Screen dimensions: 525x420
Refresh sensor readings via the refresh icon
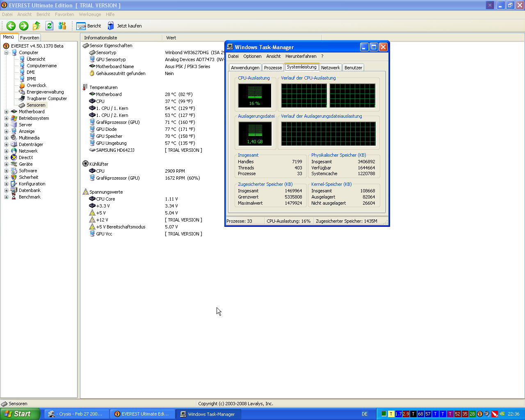pos(49,26)
